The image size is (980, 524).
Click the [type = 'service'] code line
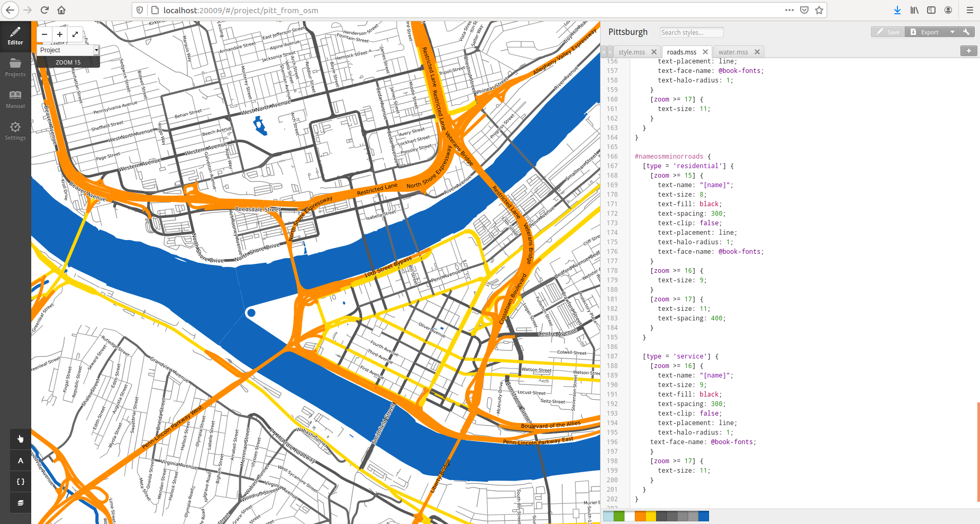click(680, 356)
